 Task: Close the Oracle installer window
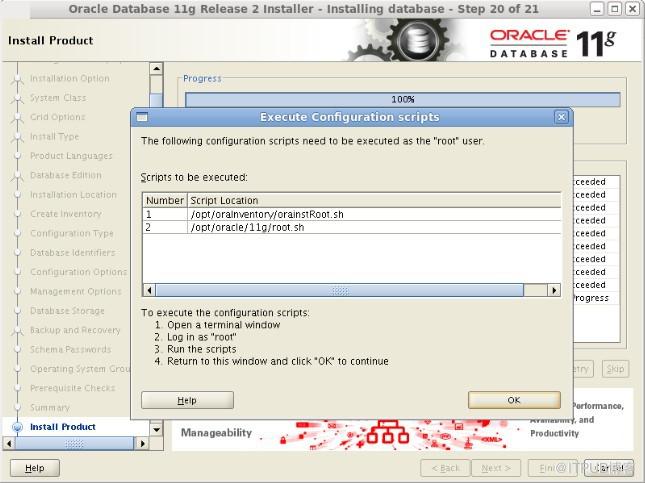click(632, 9)
